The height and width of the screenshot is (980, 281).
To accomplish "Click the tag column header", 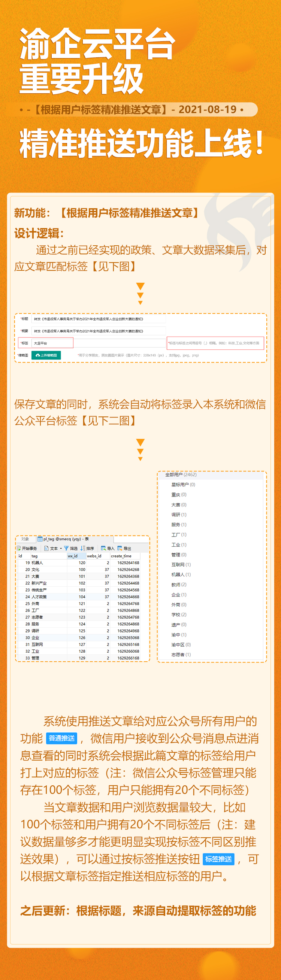I will pyautogui.click(x=49, y=556).
